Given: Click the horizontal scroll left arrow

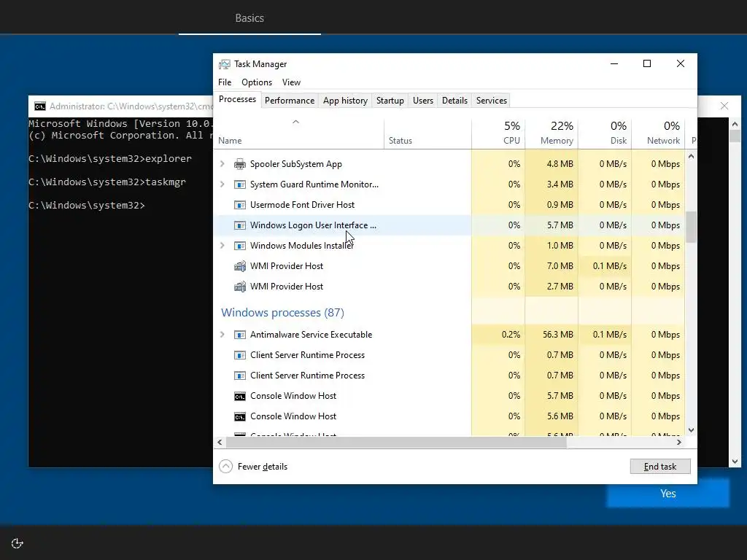Looking at the screenshot, I should (220, 443).
